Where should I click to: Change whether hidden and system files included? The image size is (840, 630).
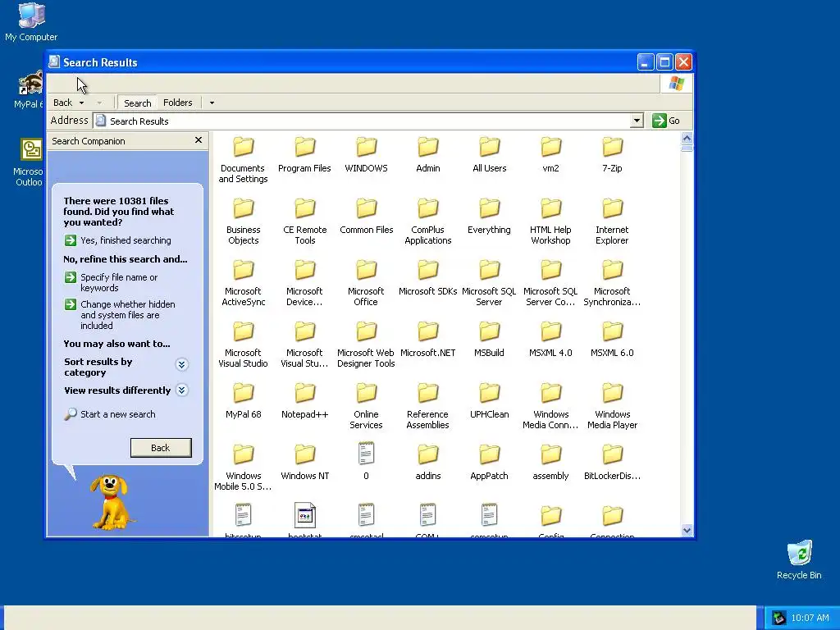click(120, 315)
